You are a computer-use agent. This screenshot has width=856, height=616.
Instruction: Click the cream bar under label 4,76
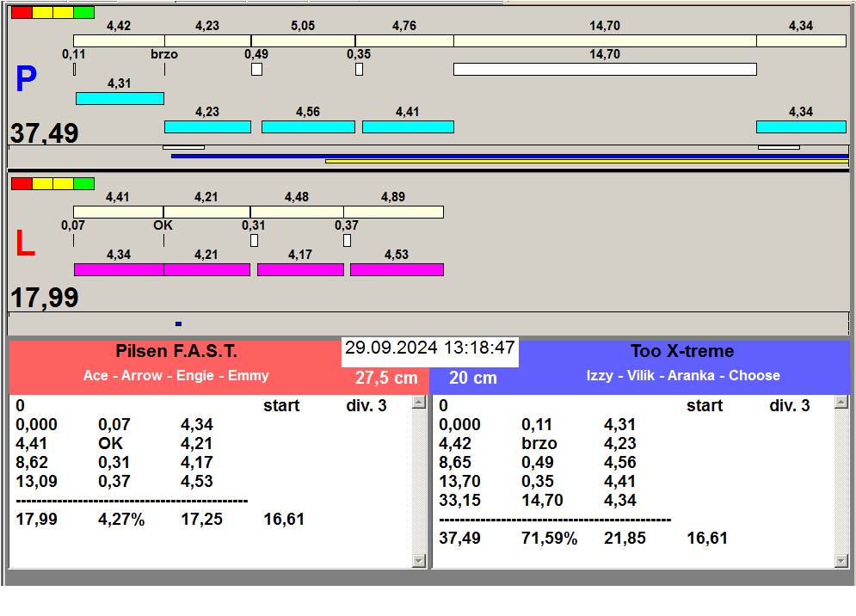(404, 40)
